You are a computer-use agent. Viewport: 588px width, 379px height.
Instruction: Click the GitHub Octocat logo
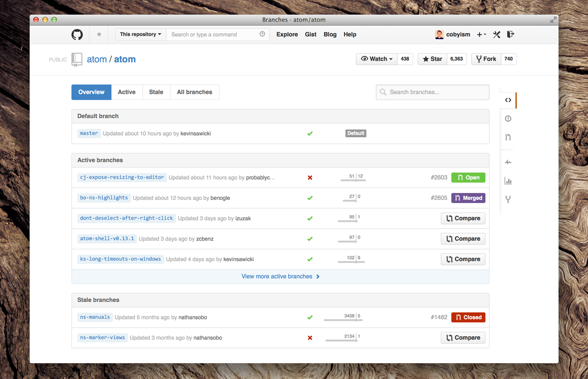pos(77,34)
